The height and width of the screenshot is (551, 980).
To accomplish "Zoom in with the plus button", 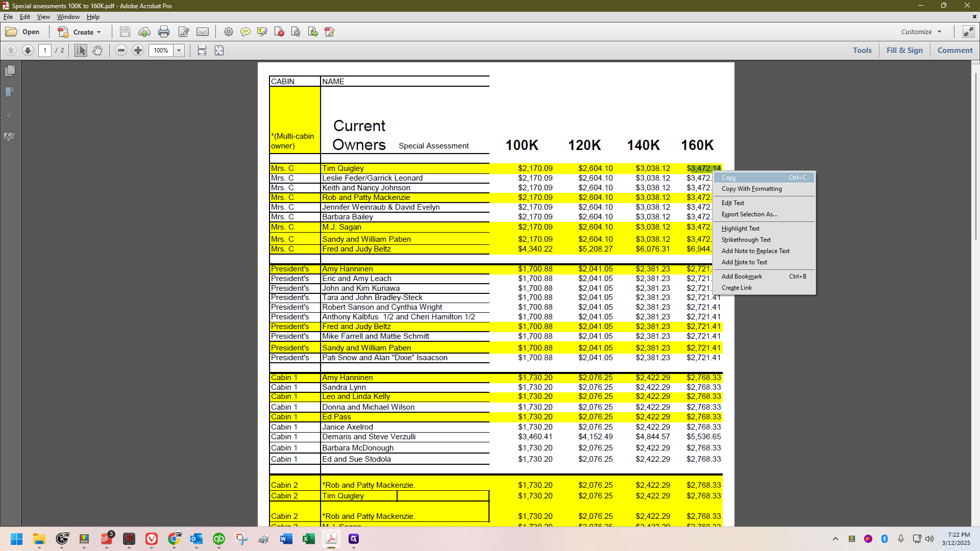I will click(x=138, y=50).
